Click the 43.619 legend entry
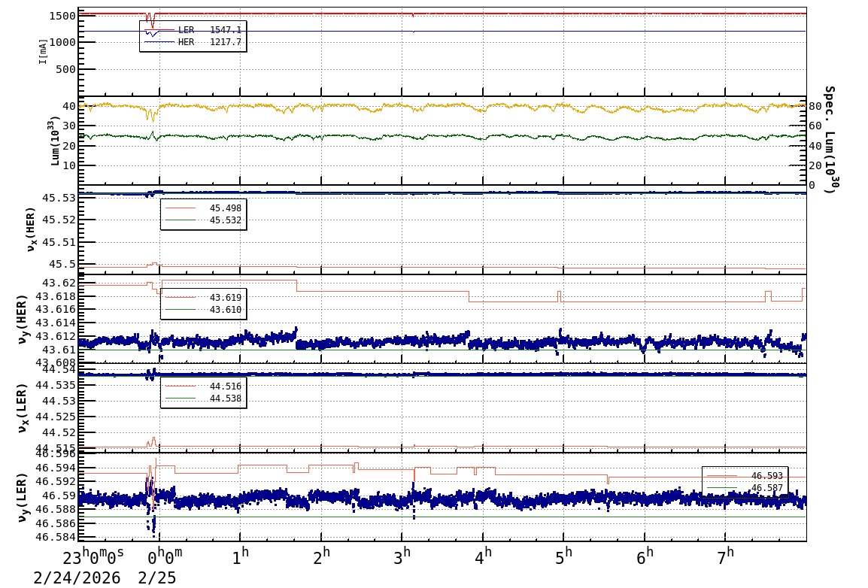The height and width of the screenshot is (588, 868). pos(203,298)
